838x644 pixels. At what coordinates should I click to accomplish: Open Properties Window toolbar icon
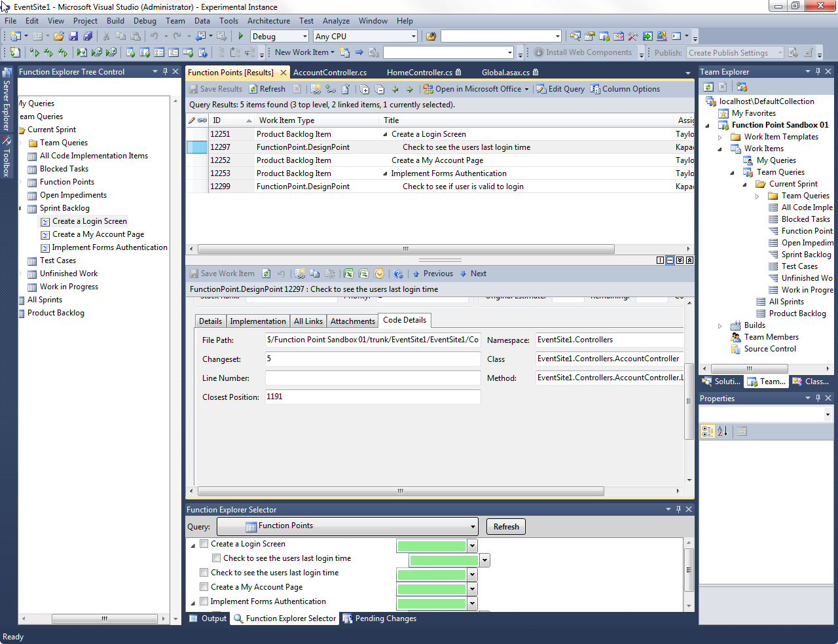point(590,36)
